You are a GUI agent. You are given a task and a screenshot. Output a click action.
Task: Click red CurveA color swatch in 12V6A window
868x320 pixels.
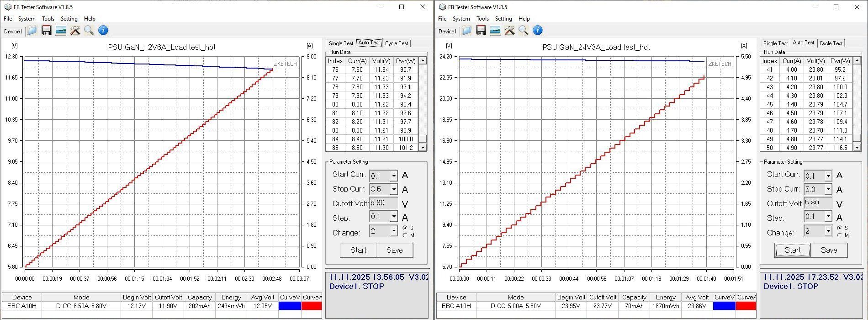(312, 306)
